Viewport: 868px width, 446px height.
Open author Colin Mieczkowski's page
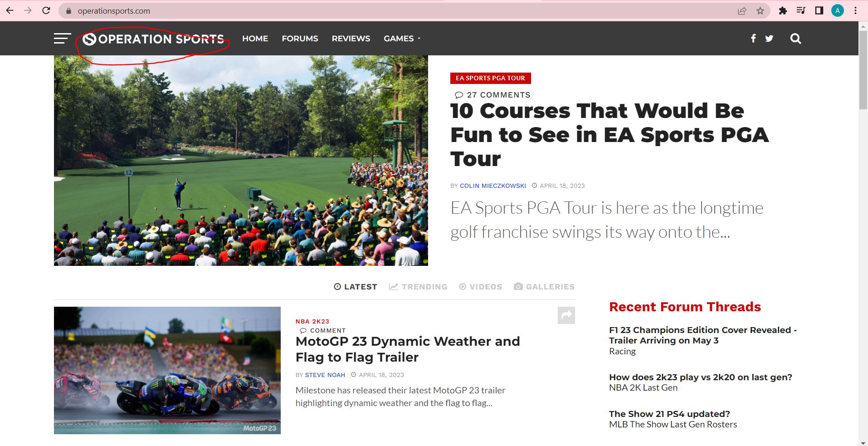[493, 186]
